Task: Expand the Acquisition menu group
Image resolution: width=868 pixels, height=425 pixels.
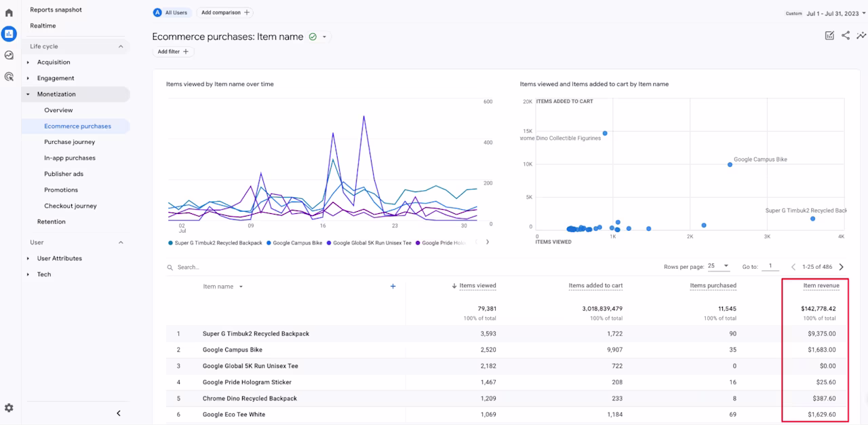Action: (x=54, y=62)
